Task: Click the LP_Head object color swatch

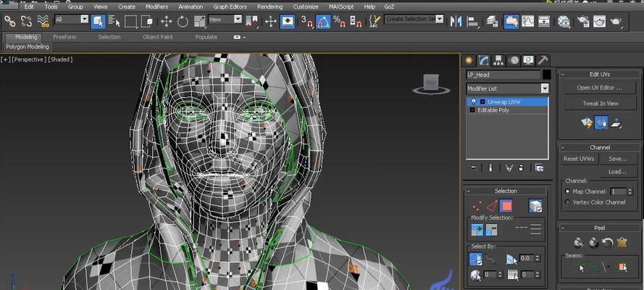Action: [546, 75]
